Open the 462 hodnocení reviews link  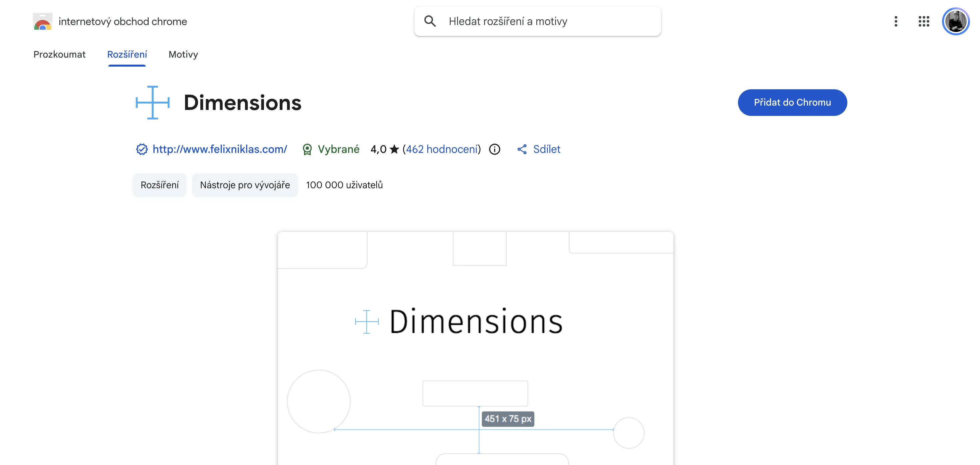coord(442,150)
